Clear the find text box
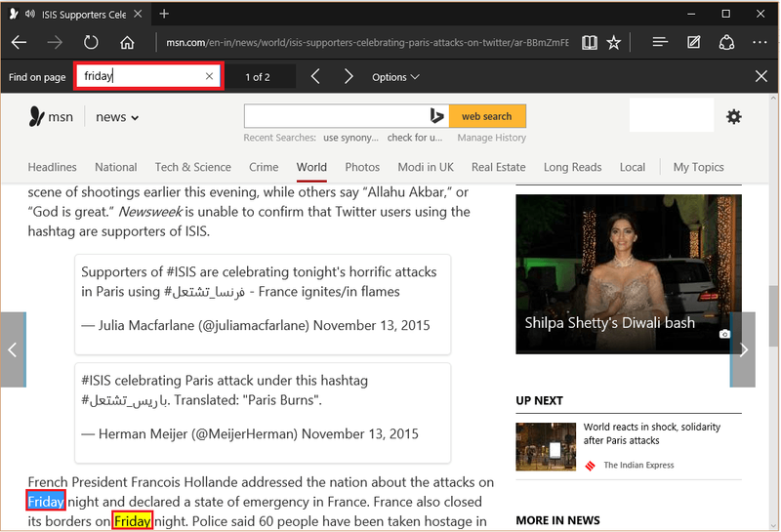The height and width of the screenshot is (532, 781). click(x=209, y=76)
